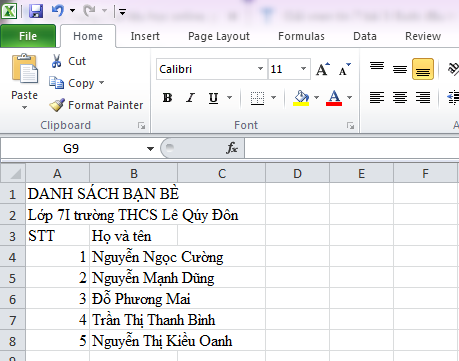The height and width of the screenshot is (361, 459).
Task: Expand the font name dropdown list
Action: click(261, 69)
